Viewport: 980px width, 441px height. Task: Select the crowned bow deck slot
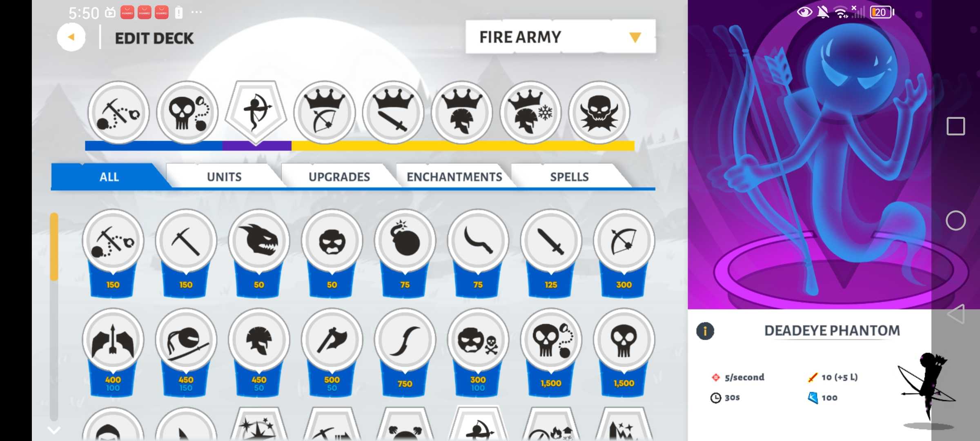(325, 112)
